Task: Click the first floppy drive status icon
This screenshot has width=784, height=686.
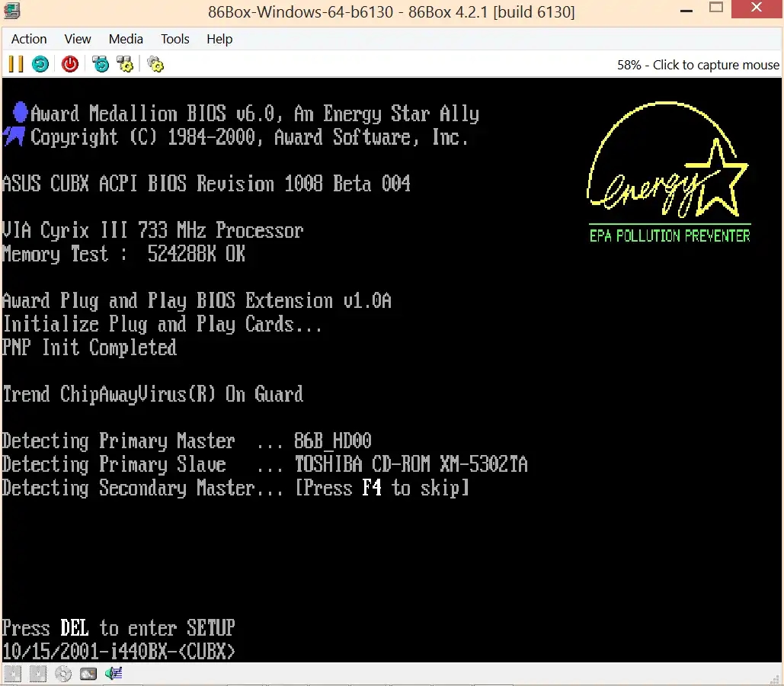Action: click(x=13, y=674)
